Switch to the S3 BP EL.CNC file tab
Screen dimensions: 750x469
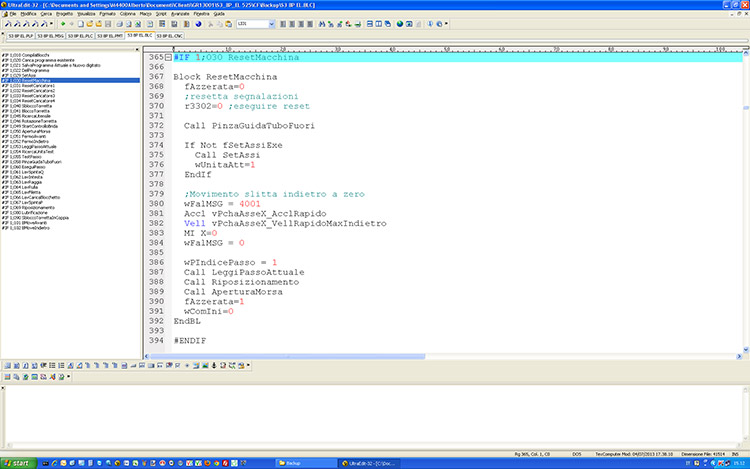[x=169, y=36]
